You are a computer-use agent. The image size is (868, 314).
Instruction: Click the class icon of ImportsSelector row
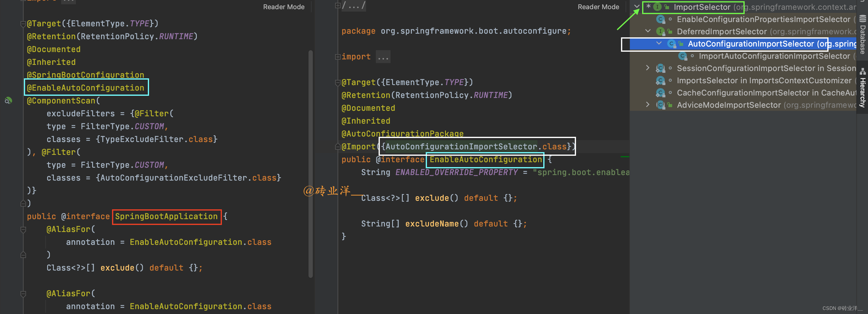coord(660,80)
